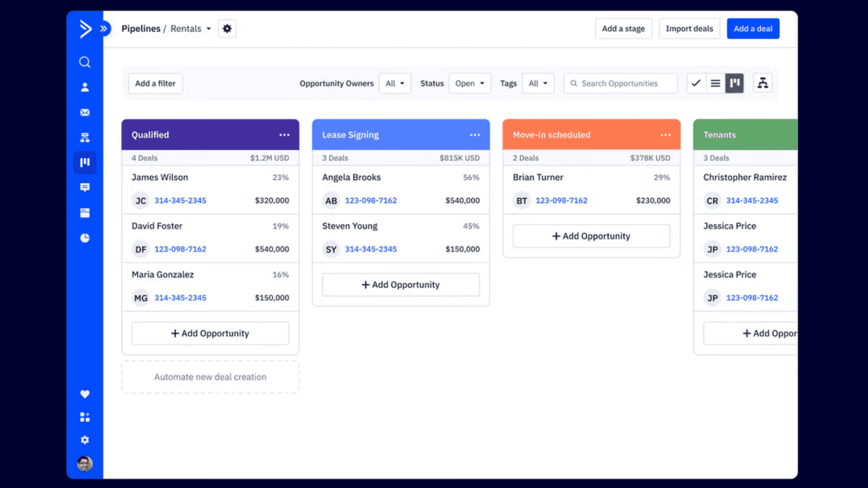This screenshot has height=488, width=868.
Task: Switch to tasks checkmark view
Action: 696,83
